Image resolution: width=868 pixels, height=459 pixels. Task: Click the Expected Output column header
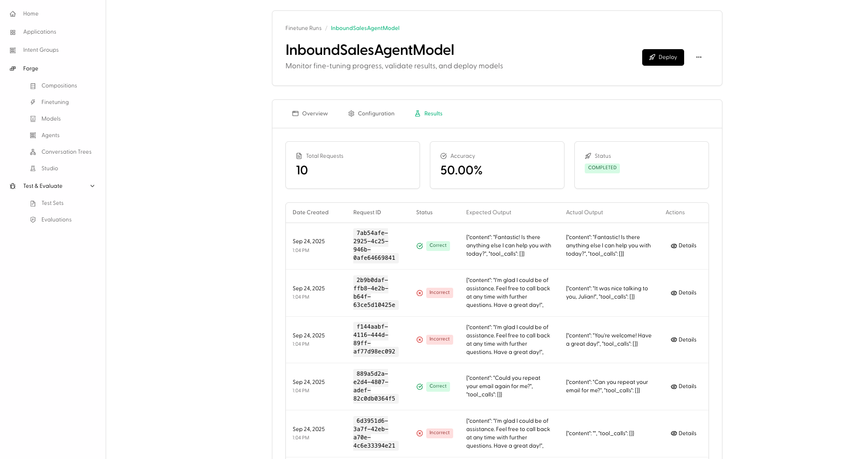tap(488, 213)
